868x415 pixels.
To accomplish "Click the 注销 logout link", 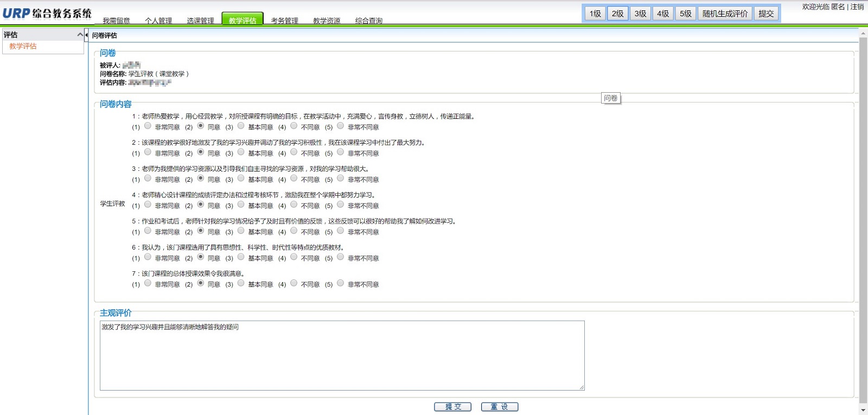I will point(857,7).
